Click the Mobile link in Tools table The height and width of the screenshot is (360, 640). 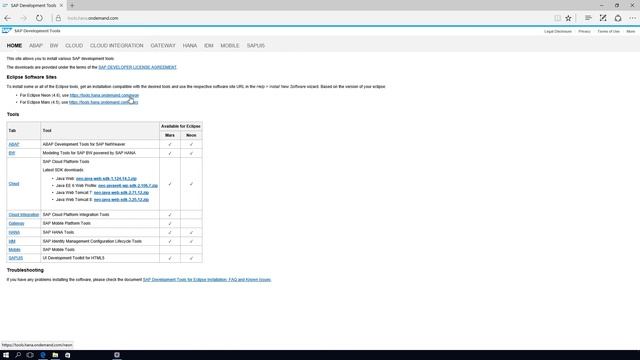(x=14, y=250)
